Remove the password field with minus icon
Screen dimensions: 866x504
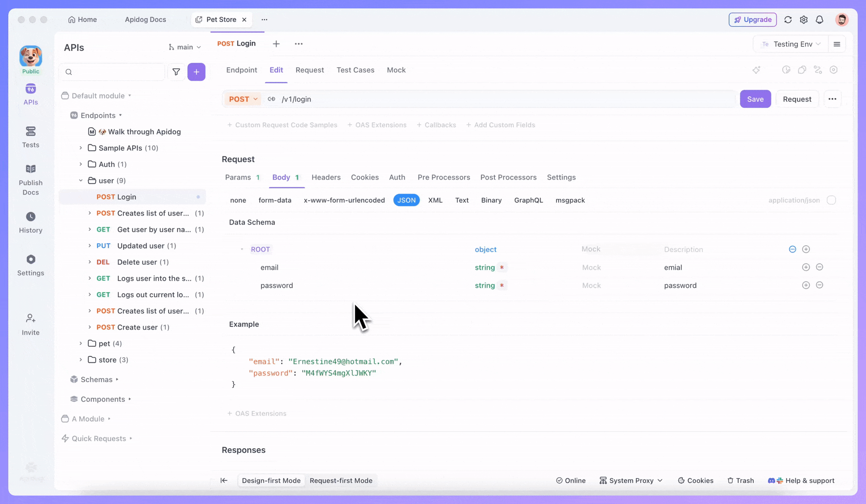[819, 285]
